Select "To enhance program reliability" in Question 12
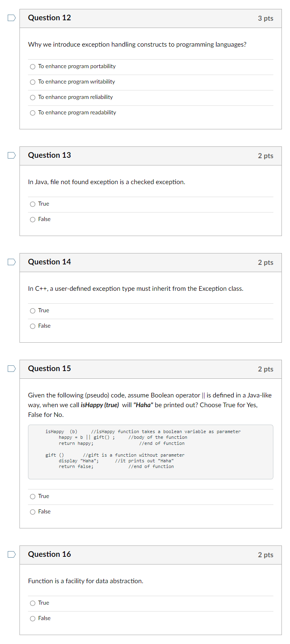290x644 pixels. pos(32,97)
